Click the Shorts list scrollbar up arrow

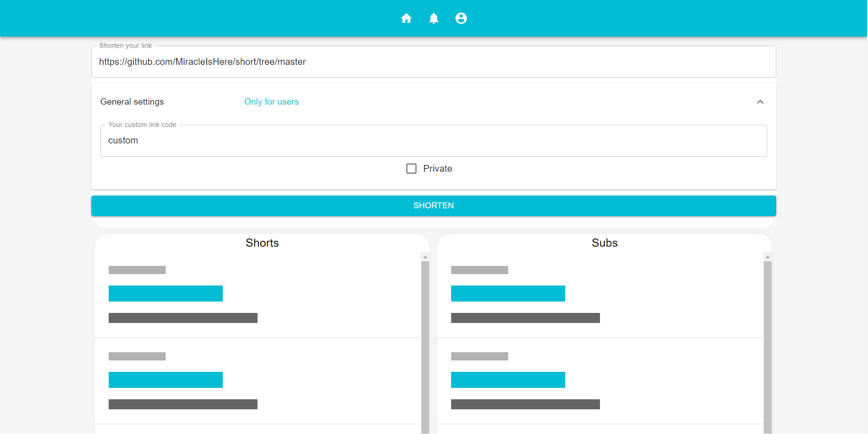pos(425,257)
